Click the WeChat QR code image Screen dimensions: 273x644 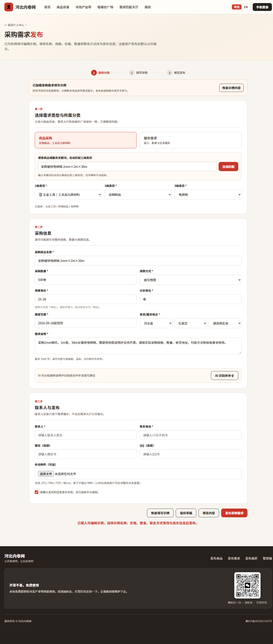[247, 585]
